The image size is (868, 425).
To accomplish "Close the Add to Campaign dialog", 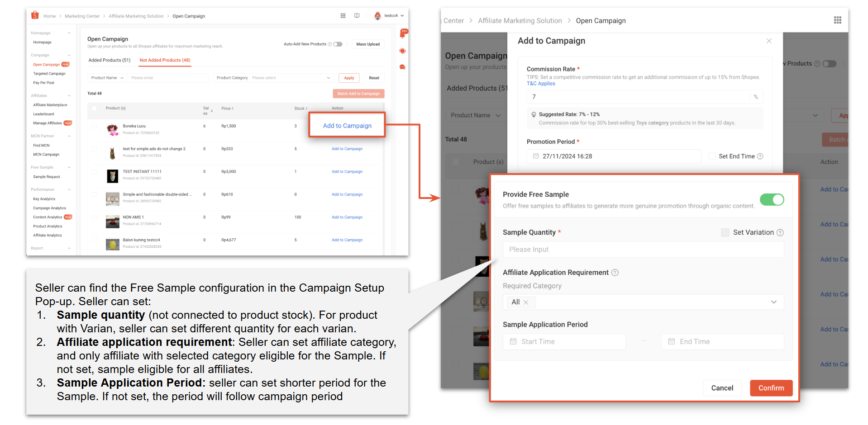I will [769, 41].
